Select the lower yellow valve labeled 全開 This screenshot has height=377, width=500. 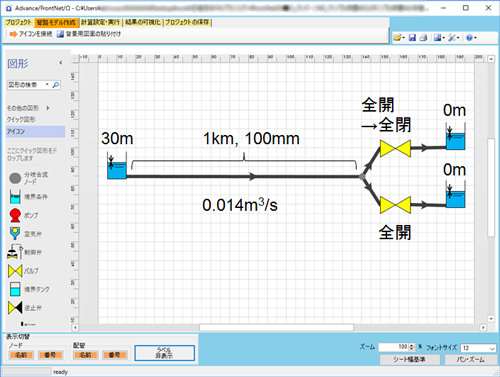tap(395, 205)
